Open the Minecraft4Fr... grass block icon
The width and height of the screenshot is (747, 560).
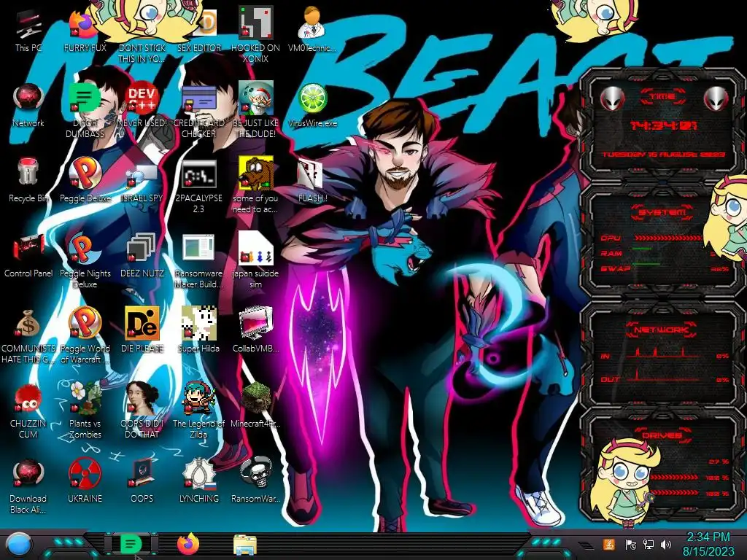click(255, 397)
